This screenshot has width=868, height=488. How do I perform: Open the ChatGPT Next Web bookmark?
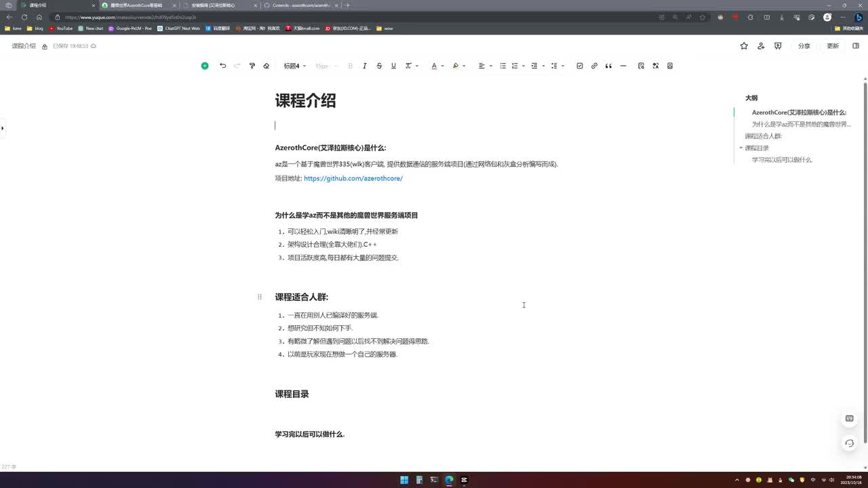click(x=178, y=28)
